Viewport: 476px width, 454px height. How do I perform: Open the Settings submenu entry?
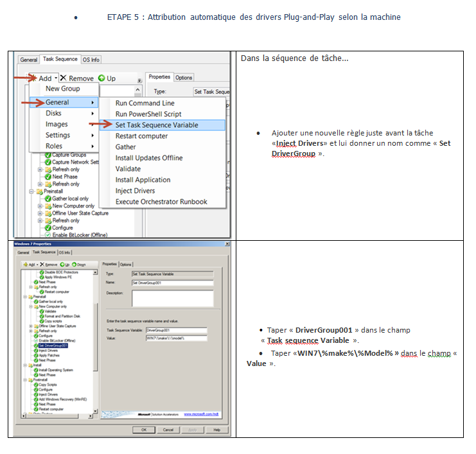[x=64, y=135]
